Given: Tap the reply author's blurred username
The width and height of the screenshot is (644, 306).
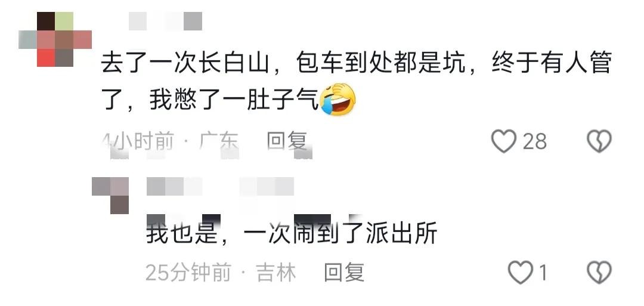Looking at the screenshot, I should [x=220, y=187].
